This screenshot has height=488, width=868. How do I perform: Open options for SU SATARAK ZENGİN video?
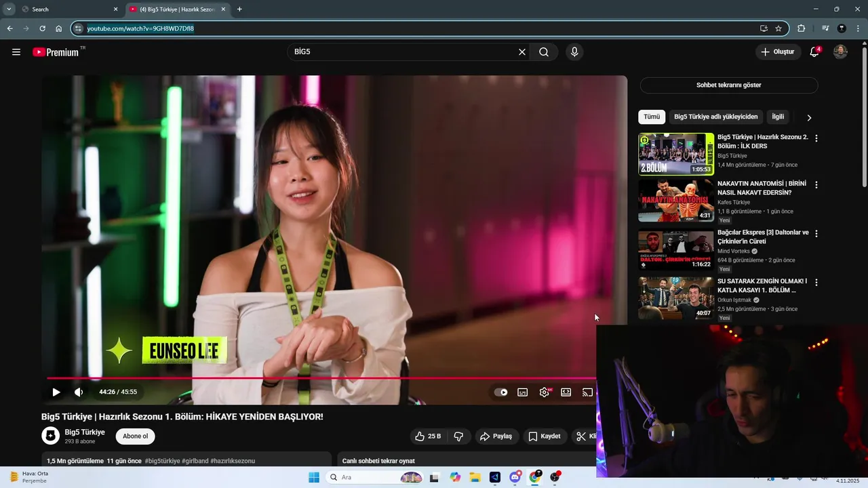click(816, 282)
